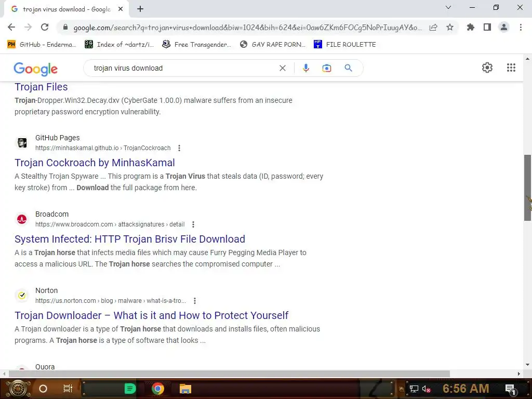Click the browser address bar URL
Image resolution: width=532 pixels, height=399 pixels.
tap(247, 28)
